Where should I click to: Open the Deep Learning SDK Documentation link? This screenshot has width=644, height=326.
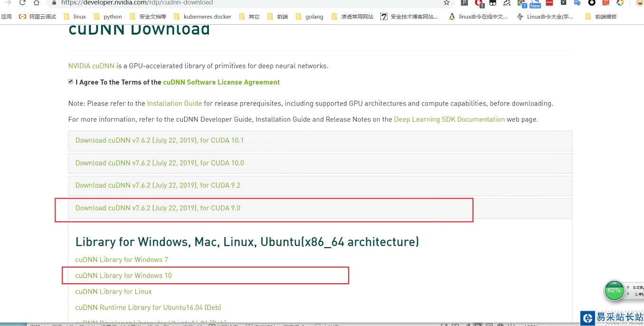point(449,120)
